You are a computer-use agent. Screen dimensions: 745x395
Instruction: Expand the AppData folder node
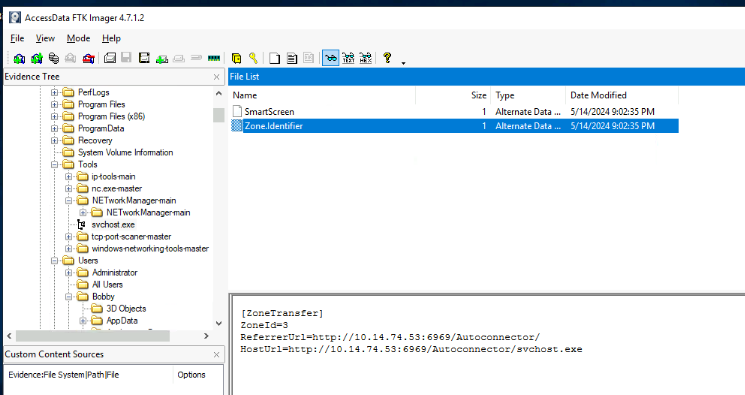pyautogui.click(x=83, y=321)
